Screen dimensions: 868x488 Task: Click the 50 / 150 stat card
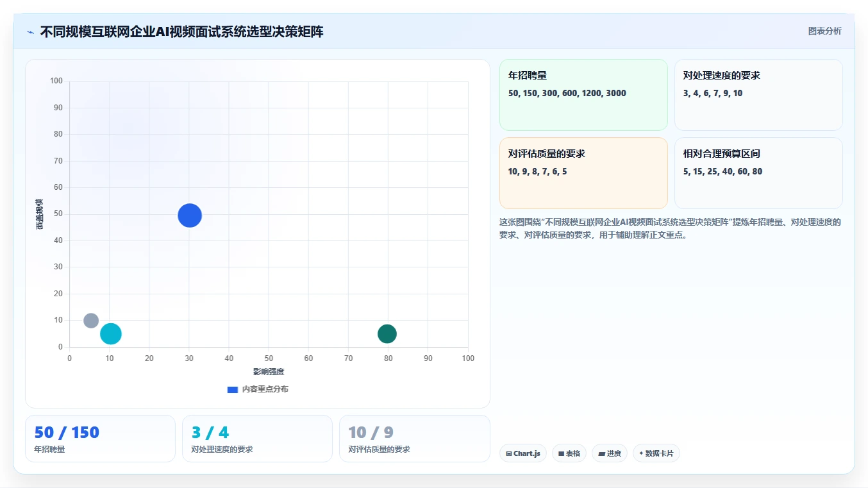tap(100, 439)
